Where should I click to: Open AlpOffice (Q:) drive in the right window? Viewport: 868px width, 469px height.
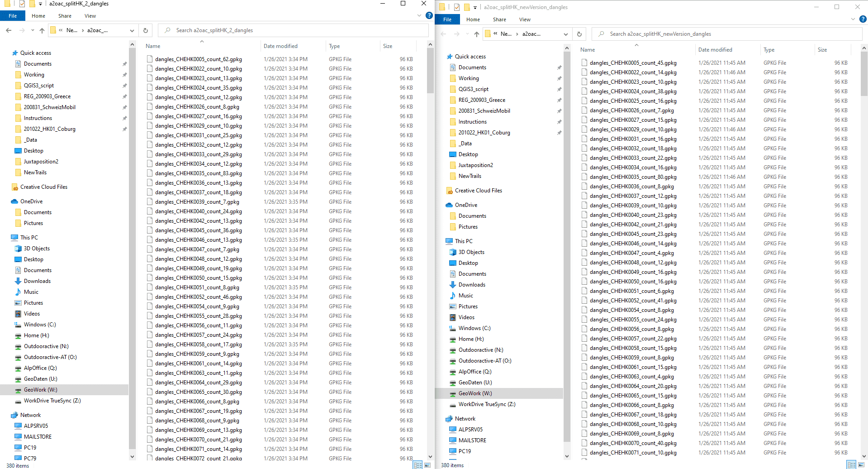[x=475, y=372]
